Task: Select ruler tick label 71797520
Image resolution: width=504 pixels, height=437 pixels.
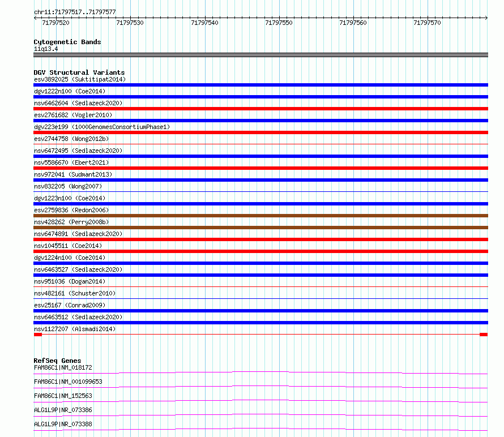Action: tap(55, 23)
